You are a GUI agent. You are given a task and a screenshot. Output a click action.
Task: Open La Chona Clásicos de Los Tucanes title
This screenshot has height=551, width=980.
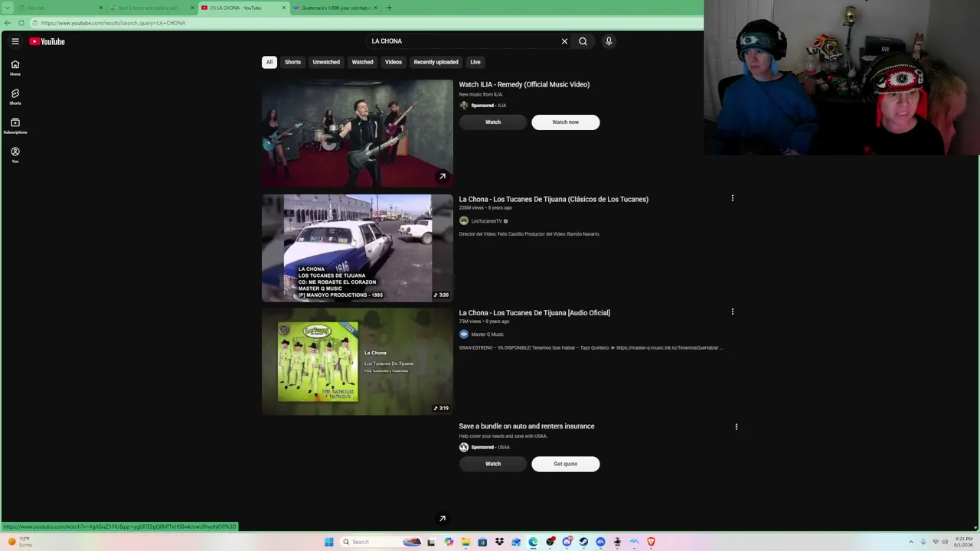tap(554, 199)
